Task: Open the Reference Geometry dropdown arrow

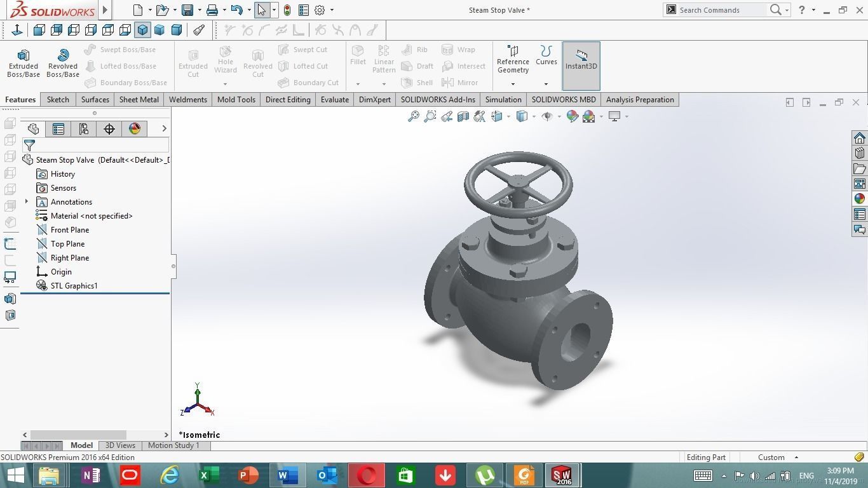Action: coord(513,84)
